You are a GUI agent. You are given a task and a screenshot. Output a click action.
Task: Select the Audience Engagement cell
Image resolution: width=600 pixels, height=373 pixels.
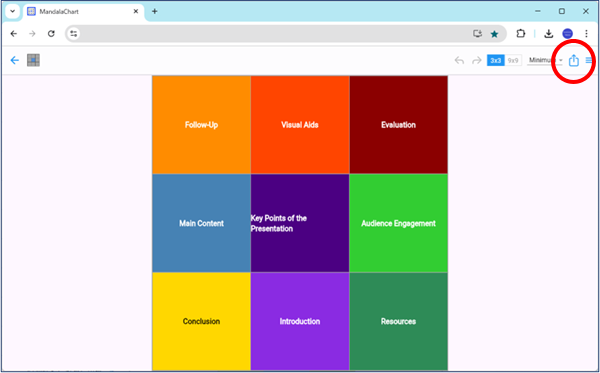click(398, 223)
